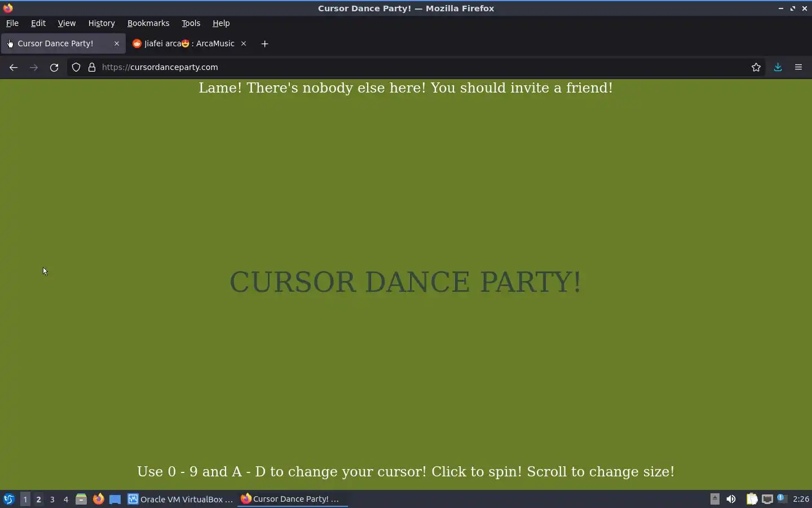Click the show desktop panel icon
This screenshot has height=508, width=812.
[x=115, y=499]
